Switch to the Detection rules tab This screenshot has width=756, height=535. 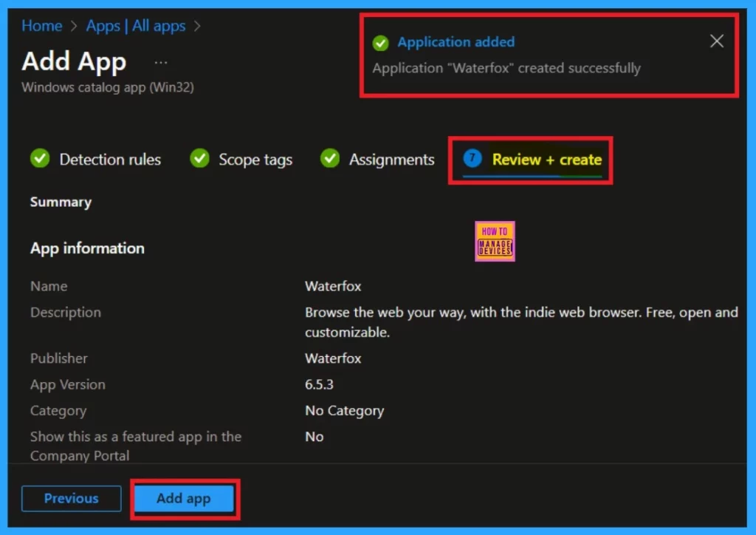110,159
